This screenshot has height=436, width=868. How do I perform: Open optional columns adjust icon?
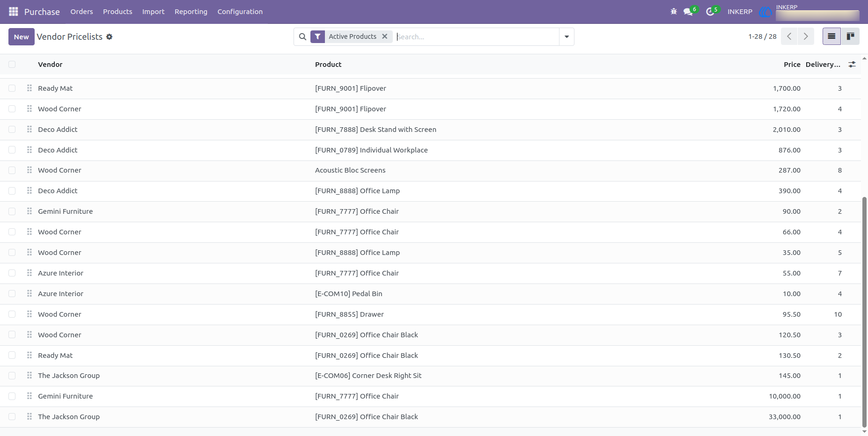click(852, 65)
